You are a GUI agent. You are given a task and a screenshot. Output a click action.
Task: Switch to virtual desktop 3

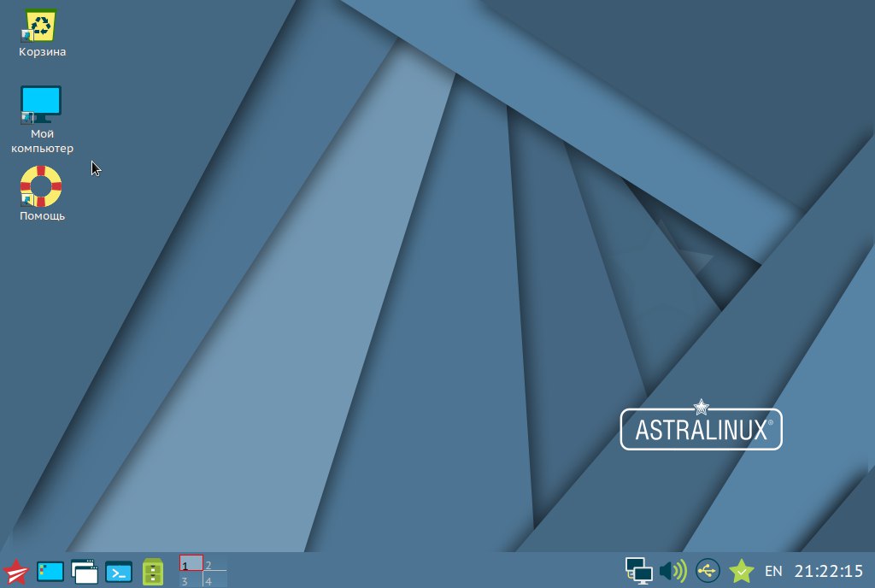(x=191, y=579)
